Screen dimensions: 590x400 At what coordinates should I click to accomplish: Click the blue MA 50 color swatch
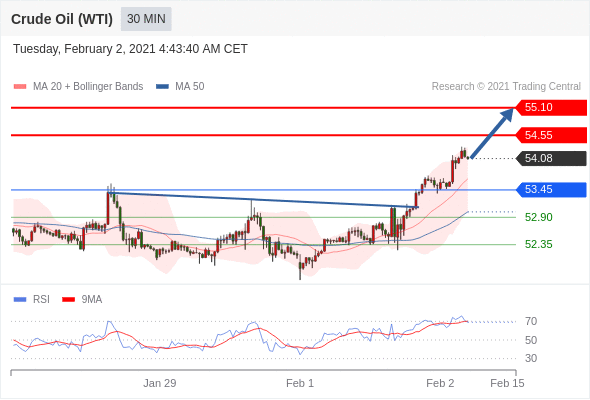tap(162, 87)
